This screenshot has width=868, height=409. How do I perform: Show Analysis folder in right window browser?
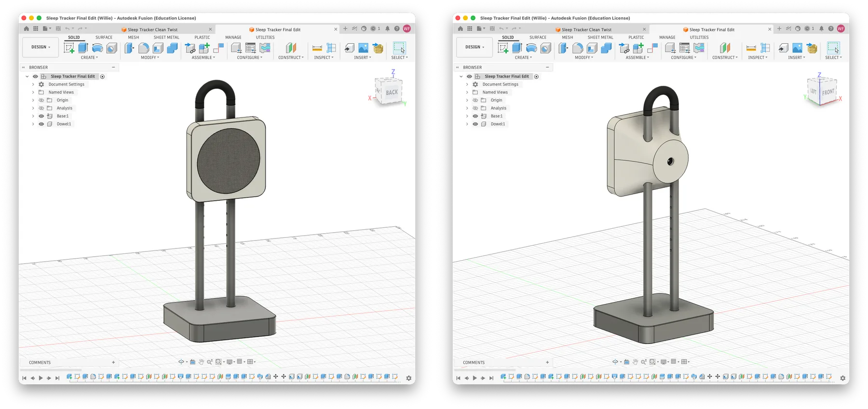click(x=475, y=108)
